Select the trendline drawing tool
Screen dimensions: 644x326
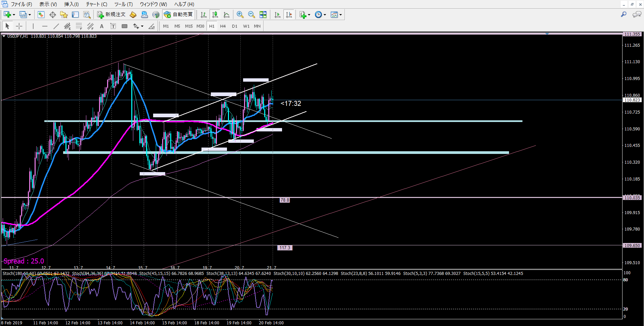(x=56, y=26)
